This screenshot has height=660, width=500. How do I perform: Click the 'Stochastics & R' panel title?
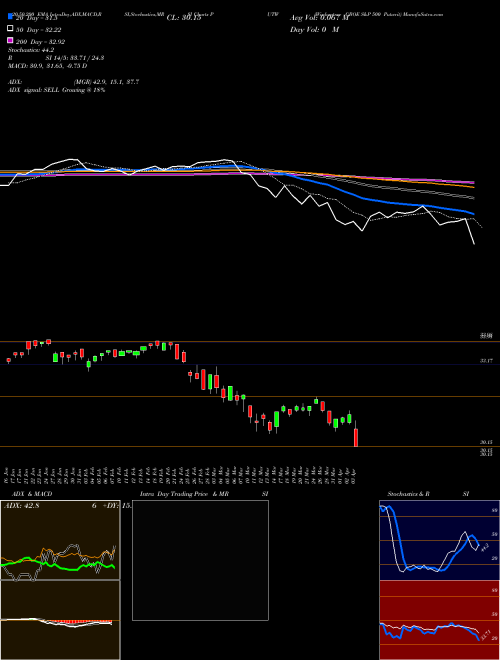point(408,494)
